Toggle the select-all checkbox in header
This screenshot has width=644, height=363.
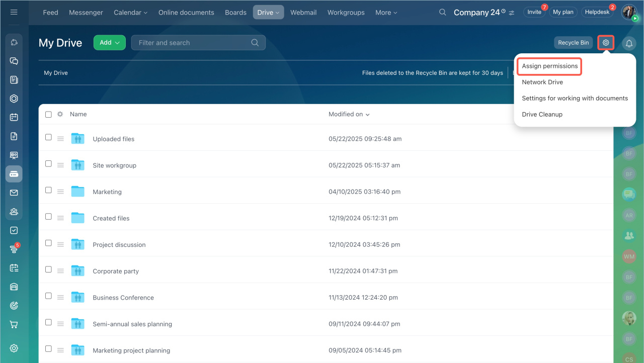(48, 114)
